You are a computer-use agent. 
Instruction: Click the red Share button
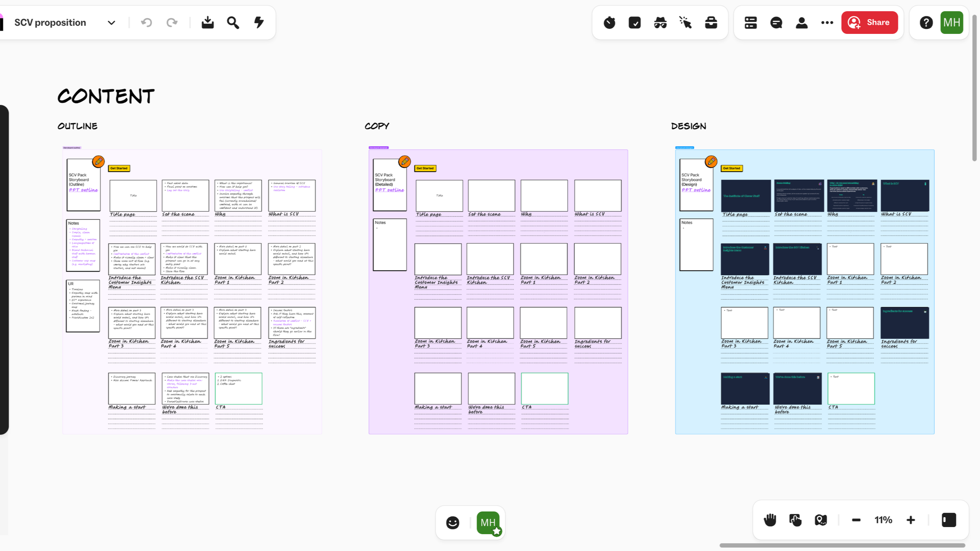[x=869, y=22]
